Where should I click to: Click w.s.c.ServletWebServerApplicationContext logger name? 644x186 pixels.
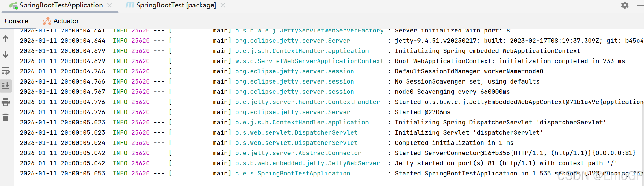coord(309,61)
